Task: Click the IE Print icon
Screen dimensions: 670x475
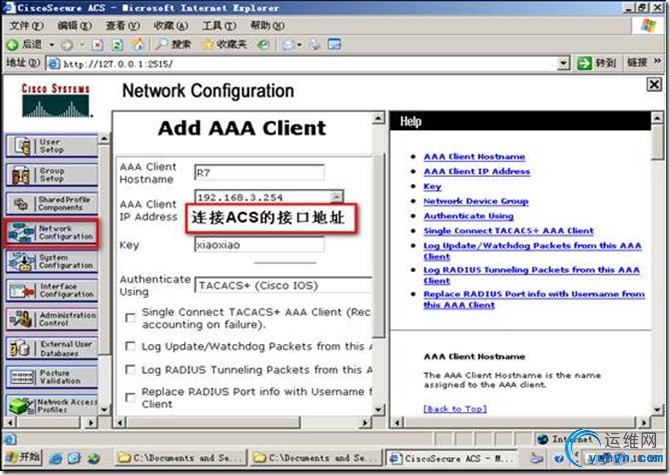Action: pos(315,44)
